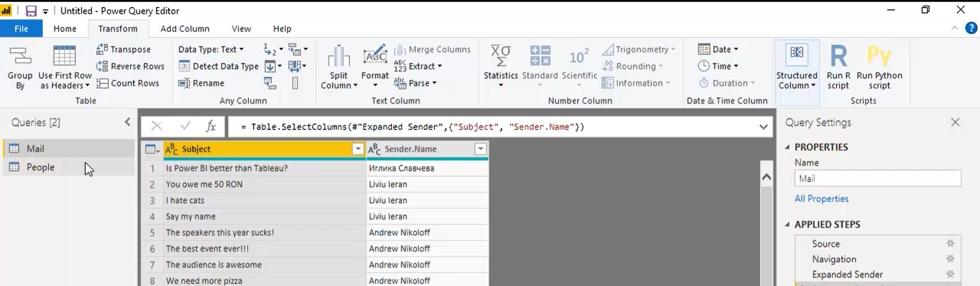
Task: Click Reverse Rows
Action: tap(130, 66)
